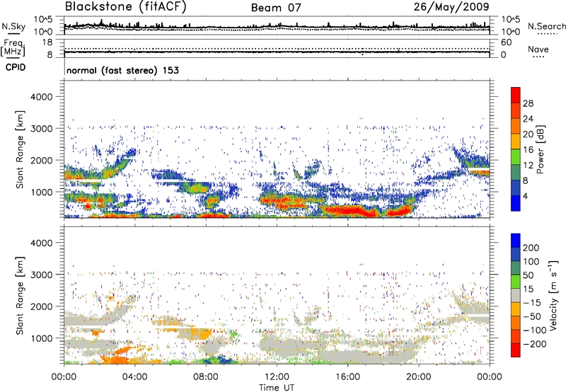Screen dimensions: 566x392
Task: Click the '4000' tick on power panel axis
Action: click(x=42, y=97)
